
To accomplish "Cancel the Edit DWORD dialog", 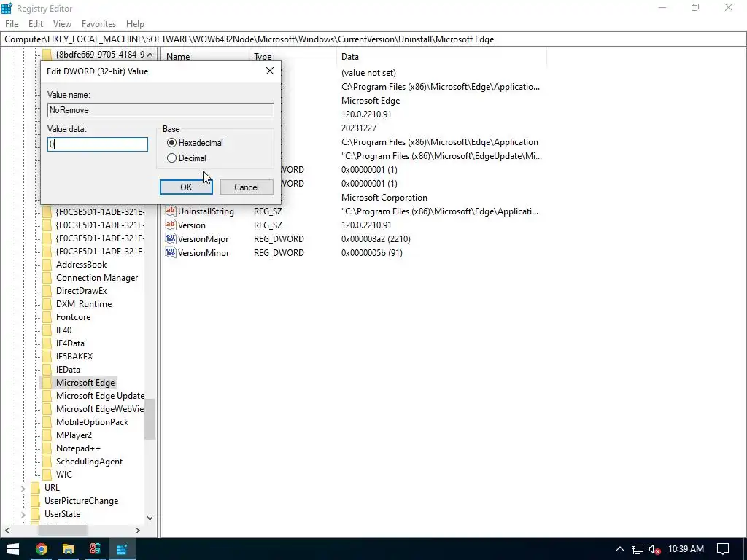I will (247, 187).
